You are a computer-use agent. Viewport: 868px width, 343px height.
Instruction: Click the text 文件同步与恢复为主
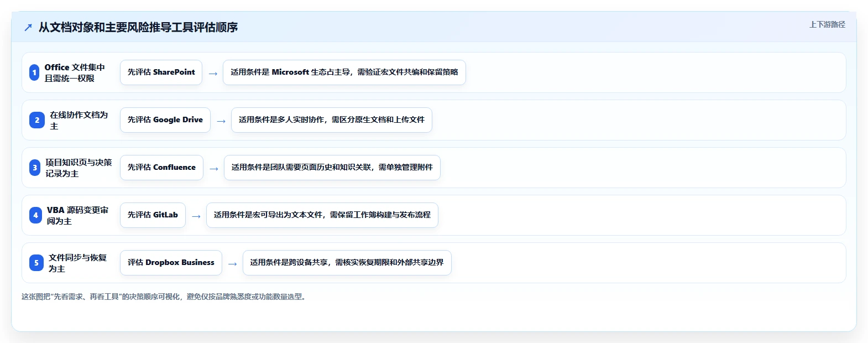click(78, 263)
